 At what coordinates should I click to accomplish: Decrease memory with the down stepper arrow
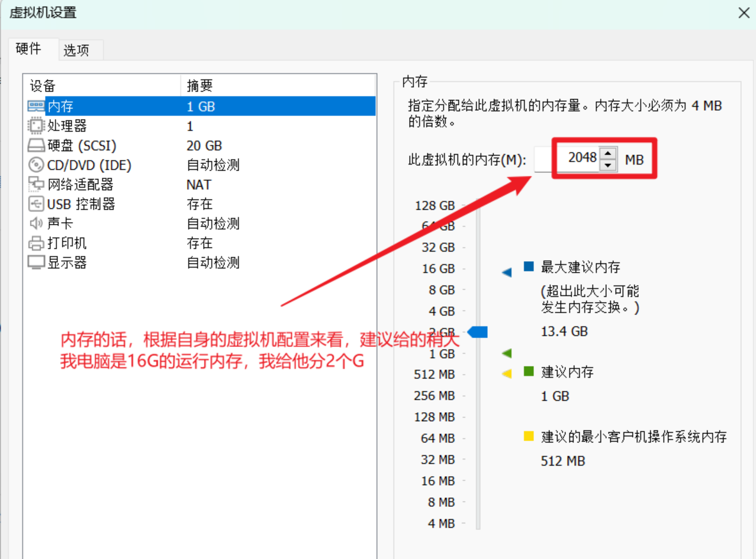point(608,165)
